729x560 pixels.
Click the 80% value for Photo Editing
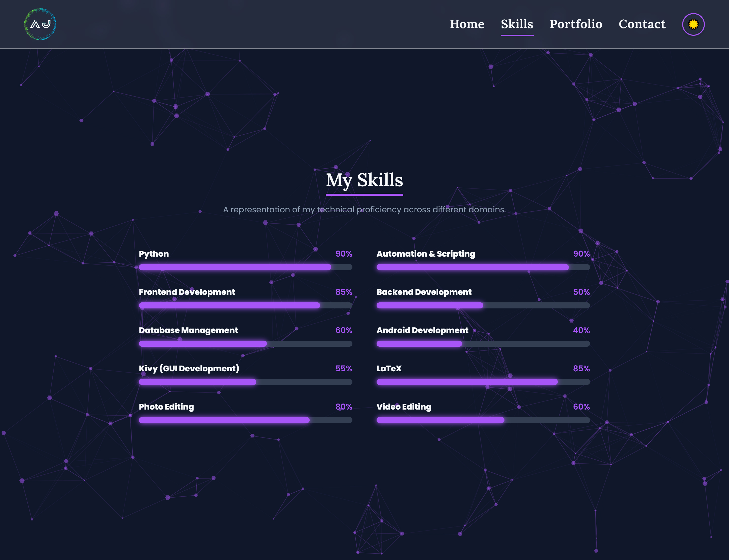(x=344, y=407)
